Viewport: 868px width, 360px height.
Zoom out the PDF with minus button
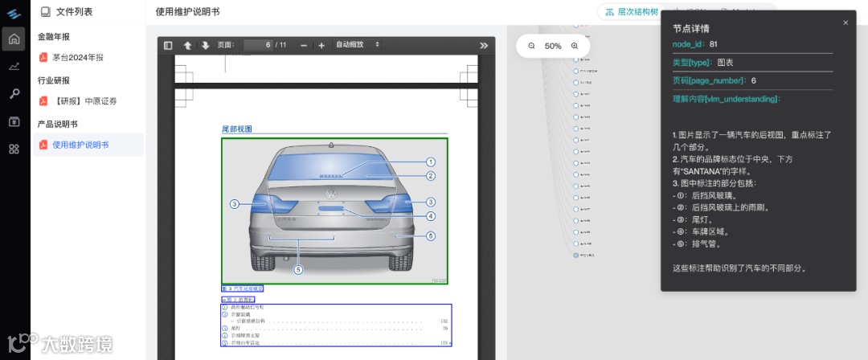[x=303, y=46]
